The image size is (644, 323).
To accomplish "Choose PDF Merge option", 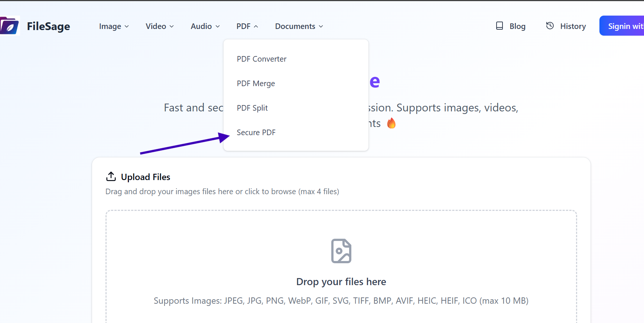I will pyautogui.click(x=256, y=83).
